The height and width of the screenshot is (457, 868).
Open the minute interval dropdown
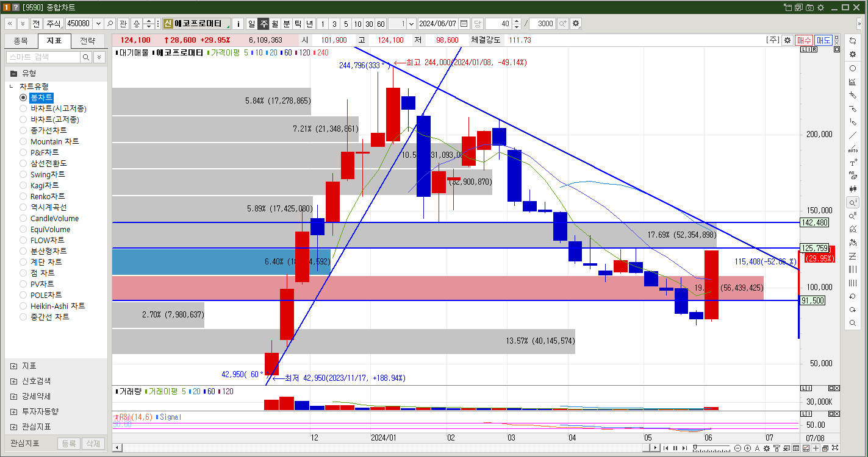411,24
